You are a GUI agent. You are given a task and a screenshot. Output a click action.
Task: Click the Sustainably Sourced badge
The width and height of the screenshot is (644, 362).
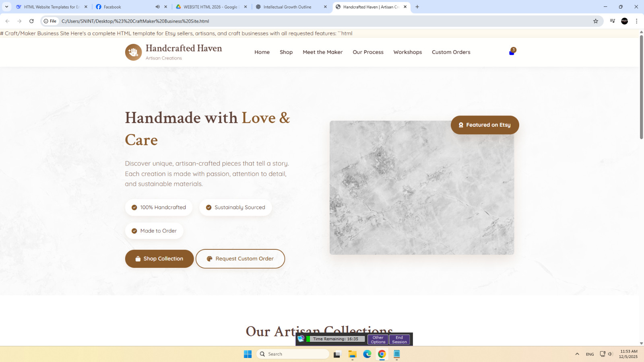coord(235,208)
